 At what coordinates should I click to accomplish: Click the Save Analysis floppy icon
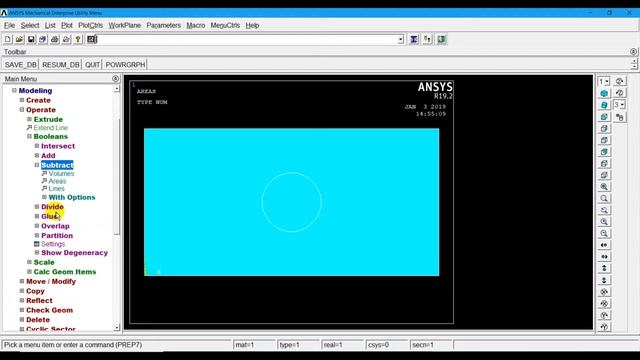pyautogui.click(x=31, y=39)
